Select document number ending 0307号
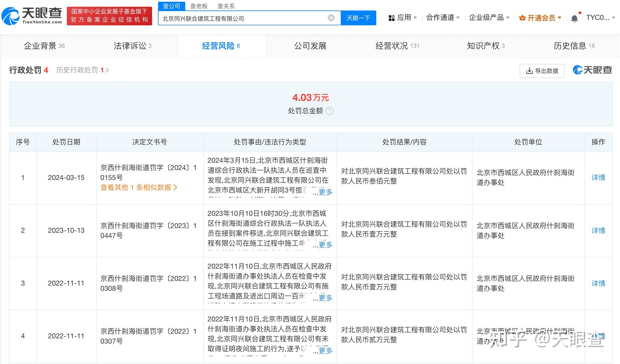620x364 pixels. 149,336
